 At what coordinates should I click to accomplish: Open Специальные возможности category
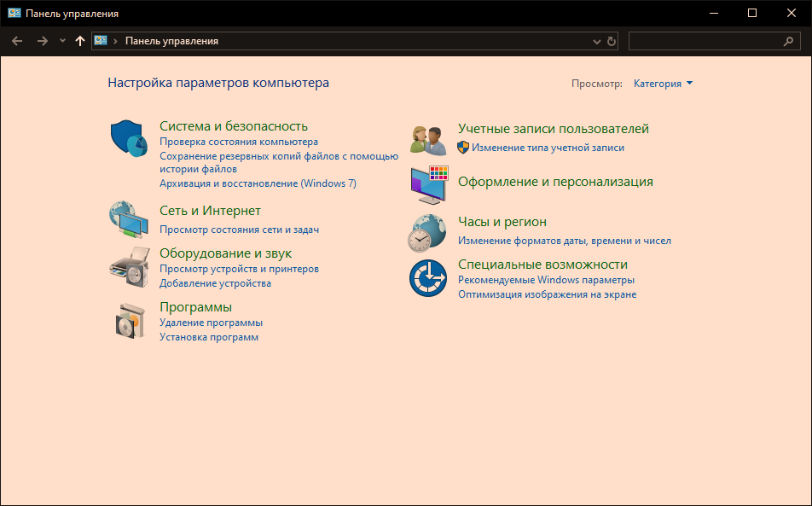pos(542,265)
